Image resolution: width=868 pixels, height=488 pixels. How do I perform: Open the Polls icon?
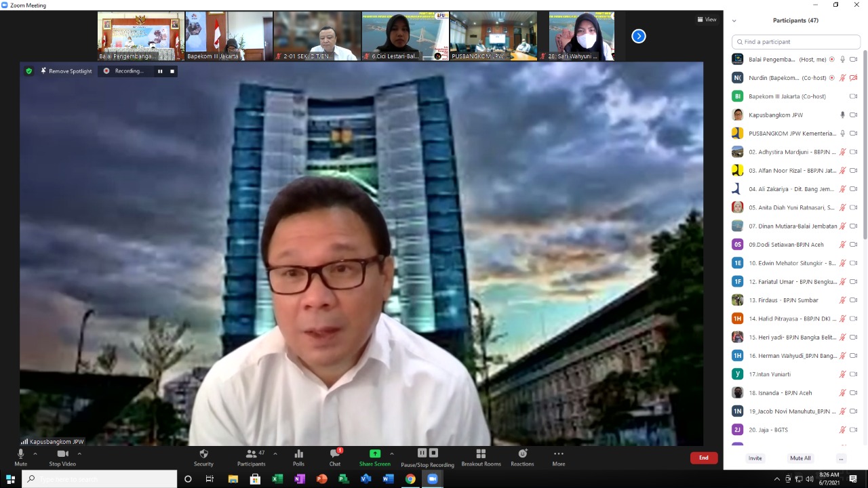click(298, 457)
